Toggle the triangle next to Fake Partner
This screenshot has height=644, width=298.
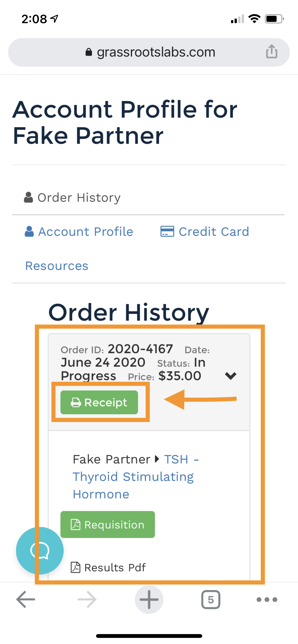click(x=157, y=459)
